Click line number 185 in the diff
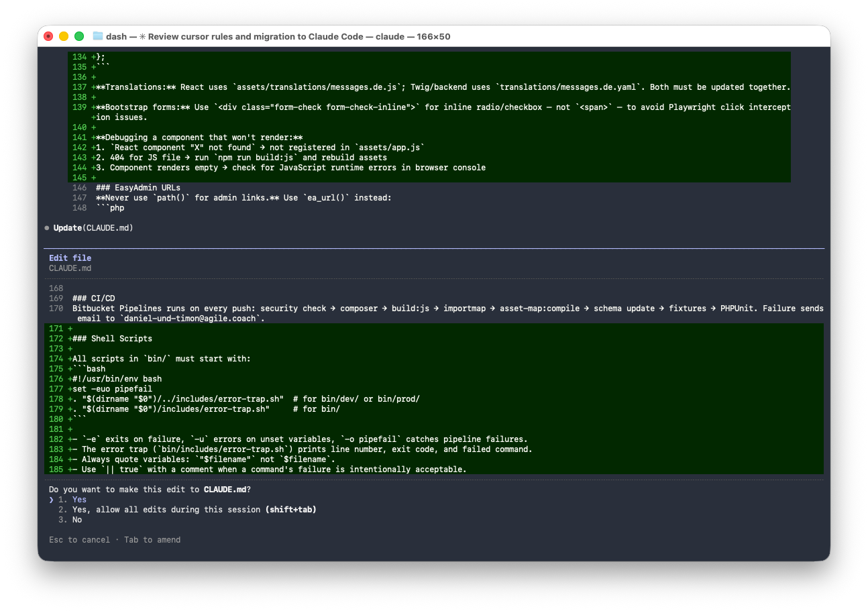This screenshot has height=611, width=868. 56,469
